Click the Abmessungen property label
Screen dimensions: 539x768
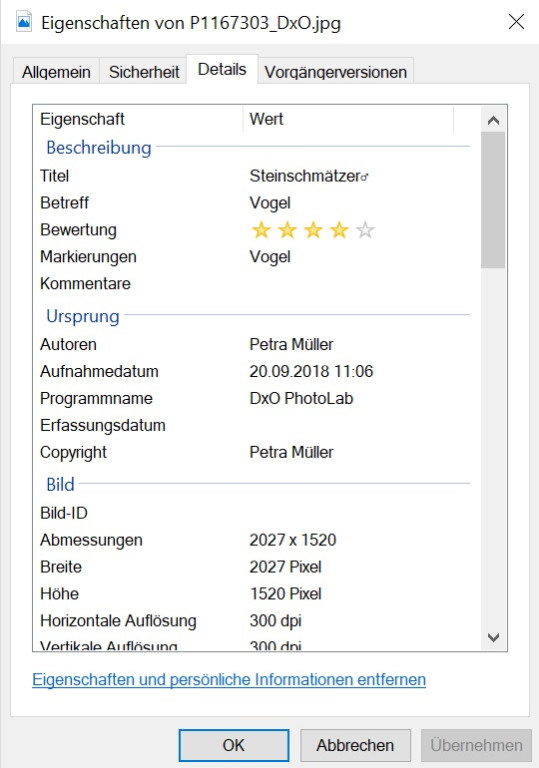click(x=91, y=540)
